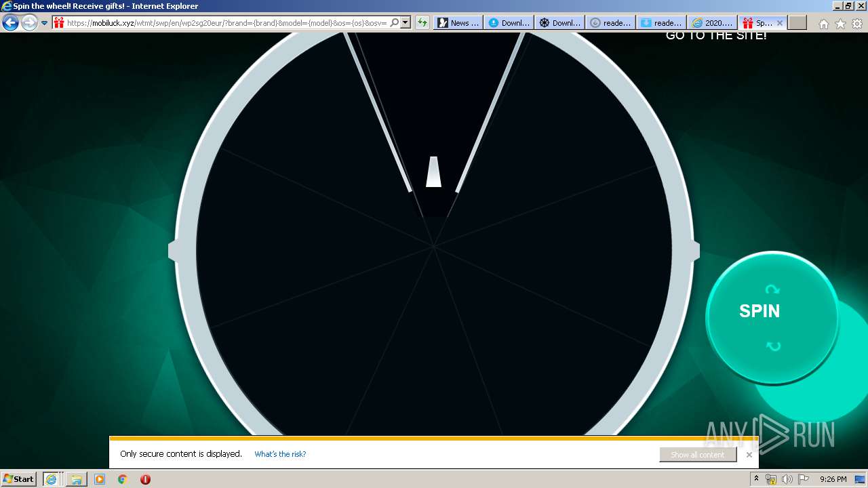Open the recent pages dropdown arrow
The width and height of the screenshot is (868, 488).
44,22
